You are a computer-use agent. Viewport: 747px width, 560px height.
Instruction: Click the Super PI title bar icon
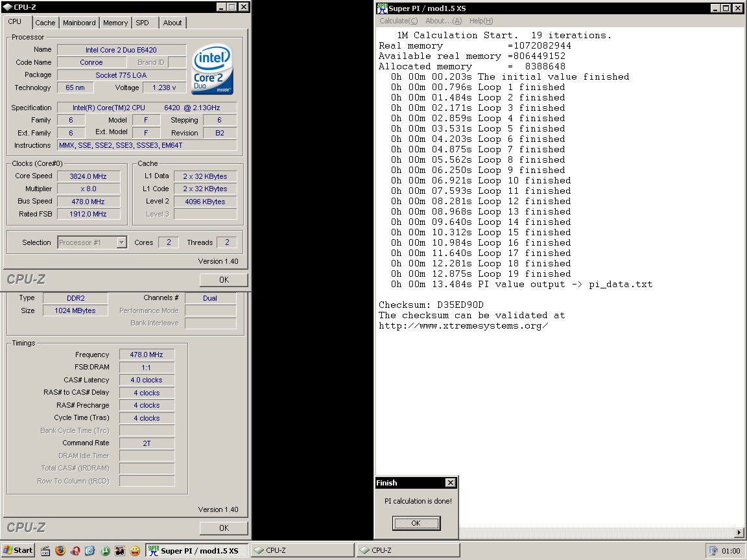click(x=382, y=8)
